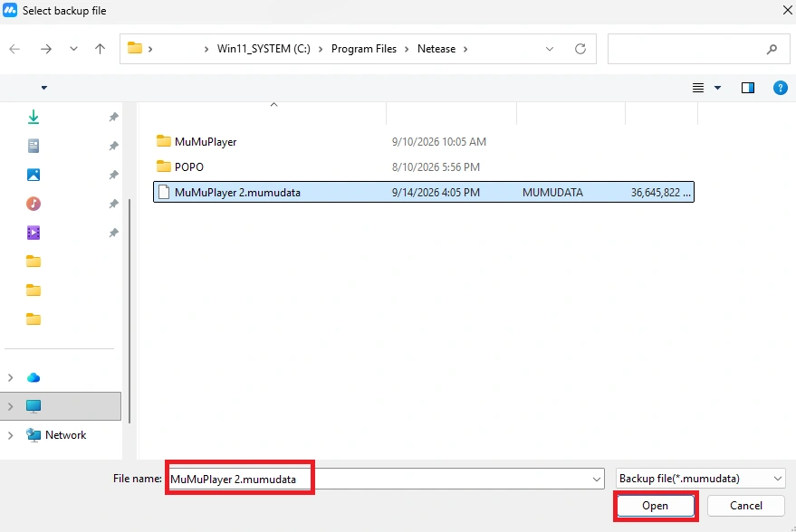Open Videos in quick access
The image size is (796, 532).
pos(34,233)
